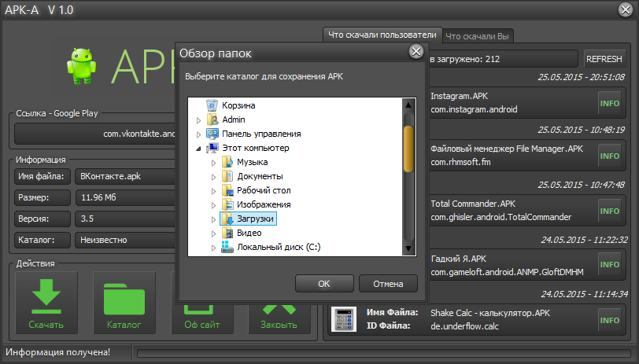This screenshot has width=639, height=364.
Task: Open INFO for Гадкий Я.APK
Action: [x=610, y=265]
